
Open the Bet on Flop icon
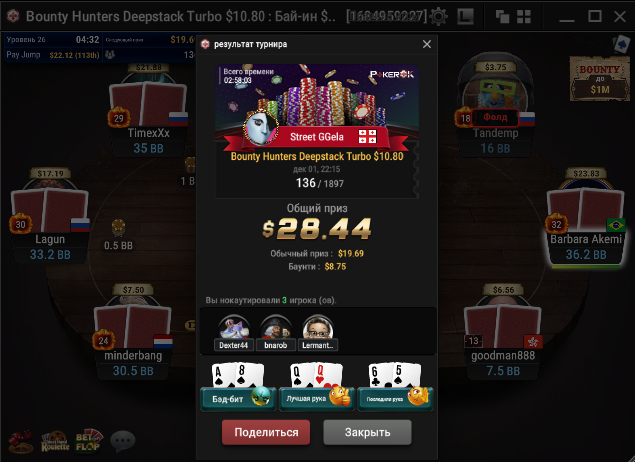[89, 441]
